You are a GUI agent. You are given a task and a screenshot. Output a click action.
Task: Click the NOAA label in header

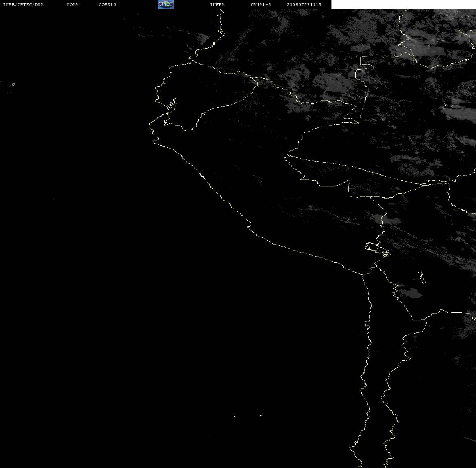tap(72, 4)
